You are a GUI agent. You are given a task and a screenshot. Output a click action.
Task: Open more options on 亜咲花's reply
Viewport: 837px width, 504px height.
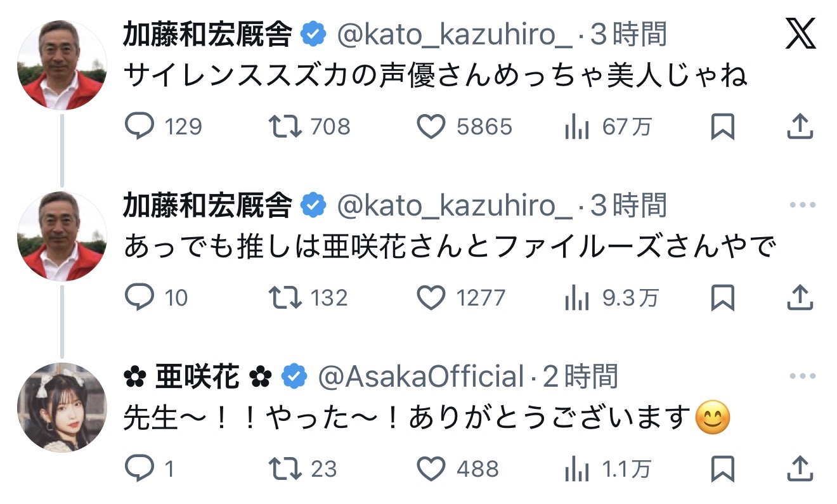click(802, 377)
